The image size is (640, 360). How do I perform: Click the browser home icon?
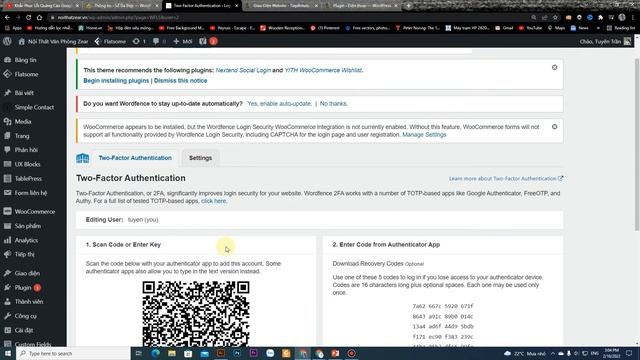pos(39,18)
